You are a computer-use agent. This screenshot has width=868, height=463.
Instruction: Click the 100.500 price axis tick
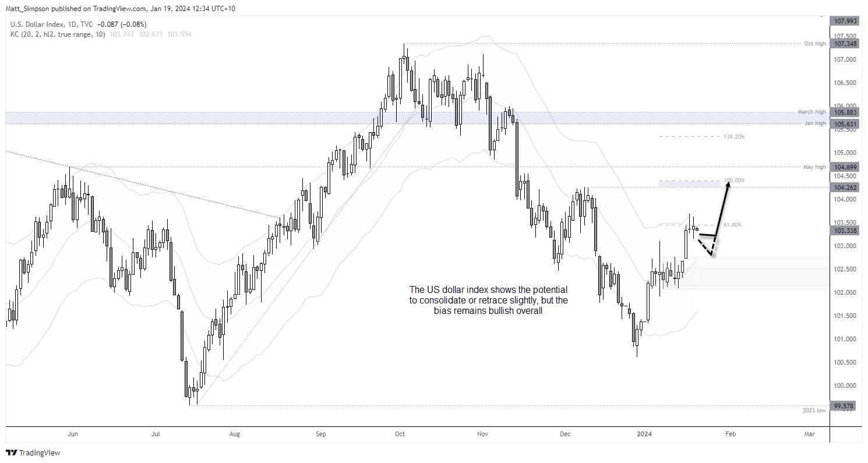click(844, 362)
